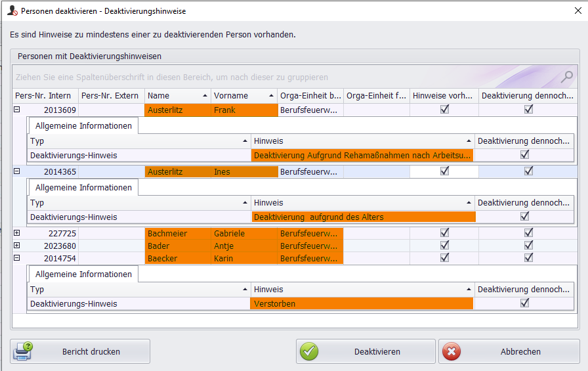
Task: Select 'Allgemeine Informationen' tab under Karin Baecker
Action: point(83,274)
